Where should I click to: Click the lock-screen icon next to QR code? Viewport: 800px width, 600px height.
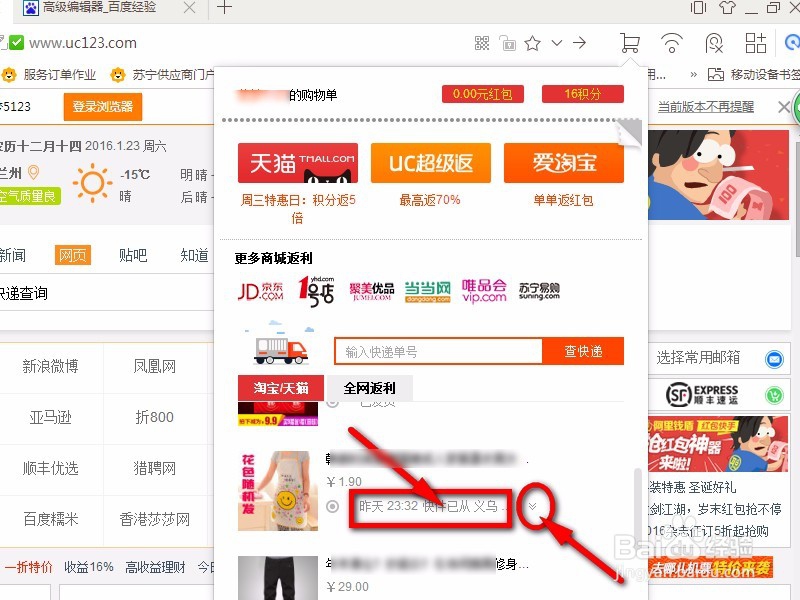(507, 43)
